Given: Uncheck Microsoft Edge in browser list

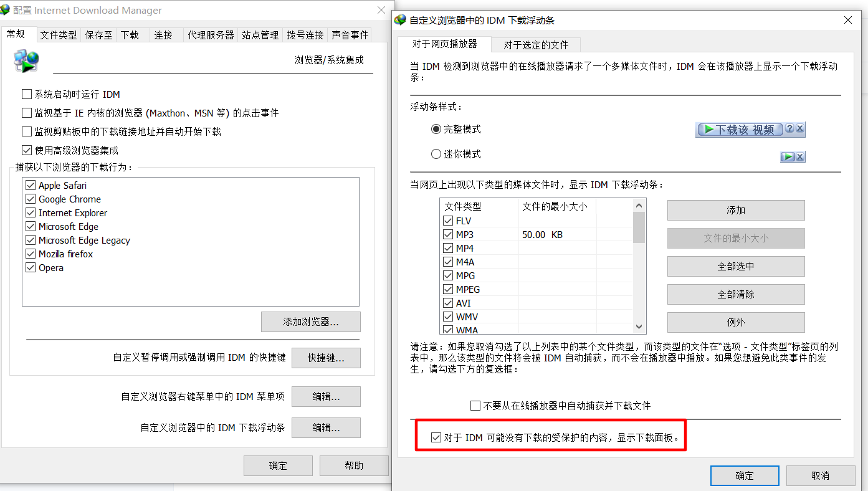Looking at the screenshot, I should 31,227.
